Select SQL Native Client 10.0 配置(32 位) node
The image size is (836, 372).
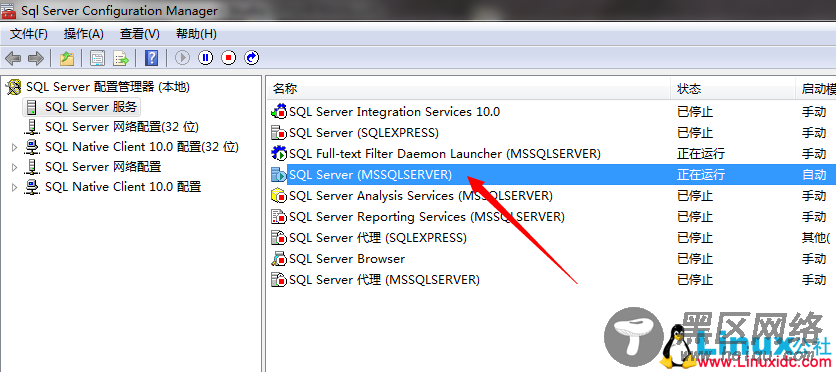tap(142, 147)
